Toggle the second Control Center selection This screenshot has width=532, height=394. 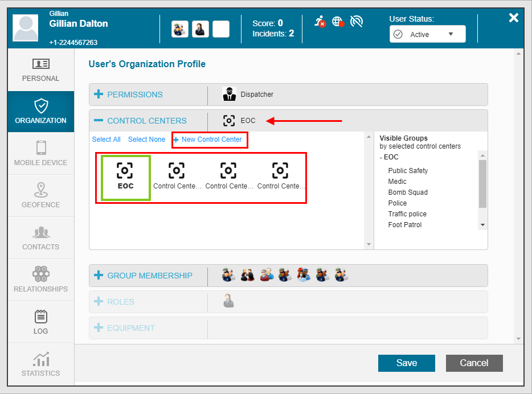(x=177, y=177)
